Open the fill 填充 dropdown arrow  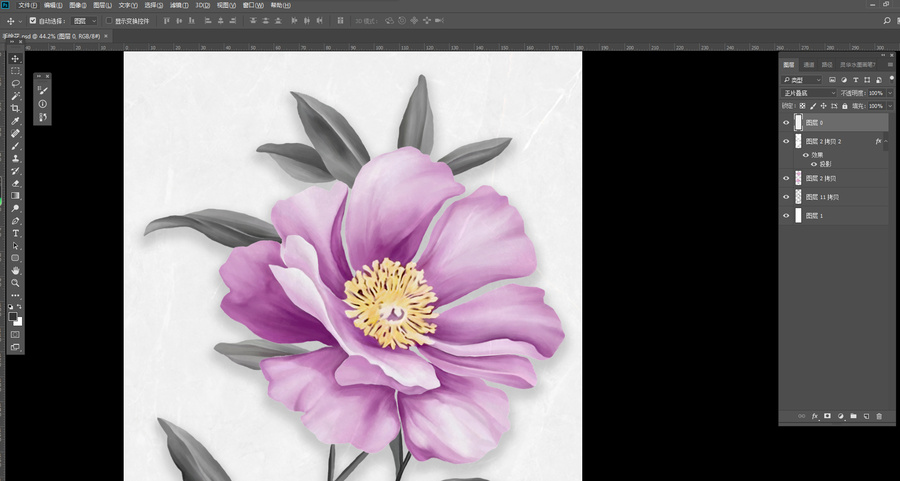click(x=890, y=106)
